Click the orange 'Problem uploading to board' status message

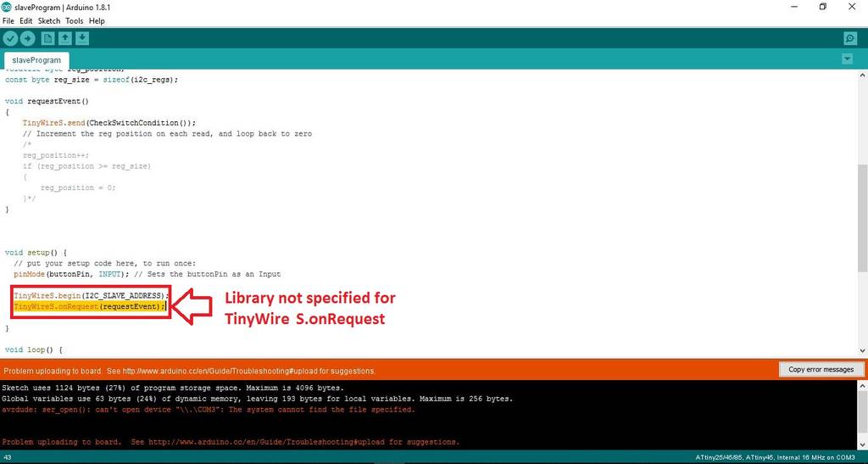point(189,371)
